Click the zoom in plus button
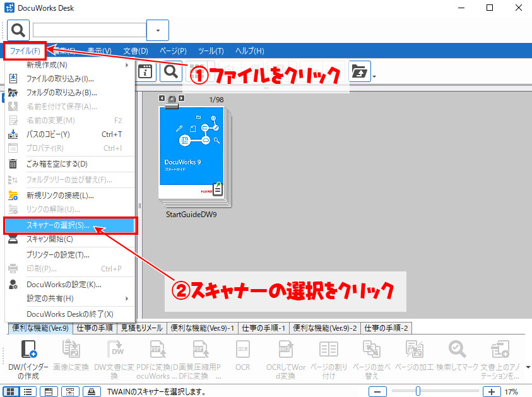The height and width of the screenshot is (397, 532). tap(491, 391)
